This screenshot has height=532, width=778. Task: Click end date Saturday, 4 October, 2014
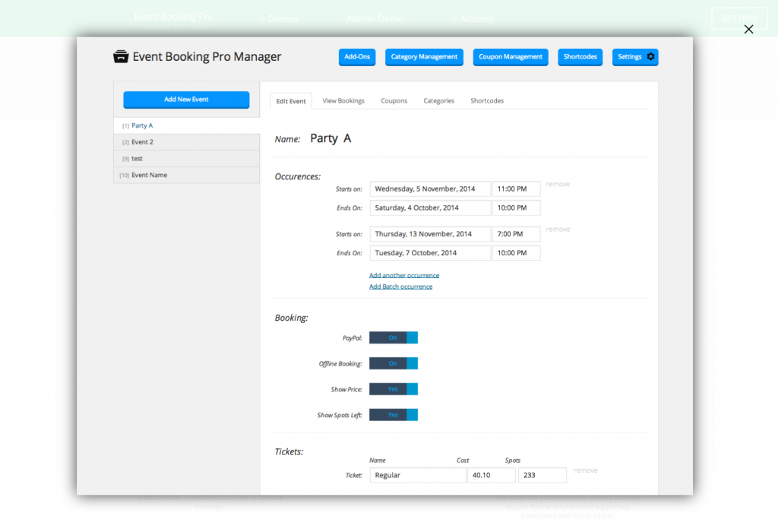[430, 208]
